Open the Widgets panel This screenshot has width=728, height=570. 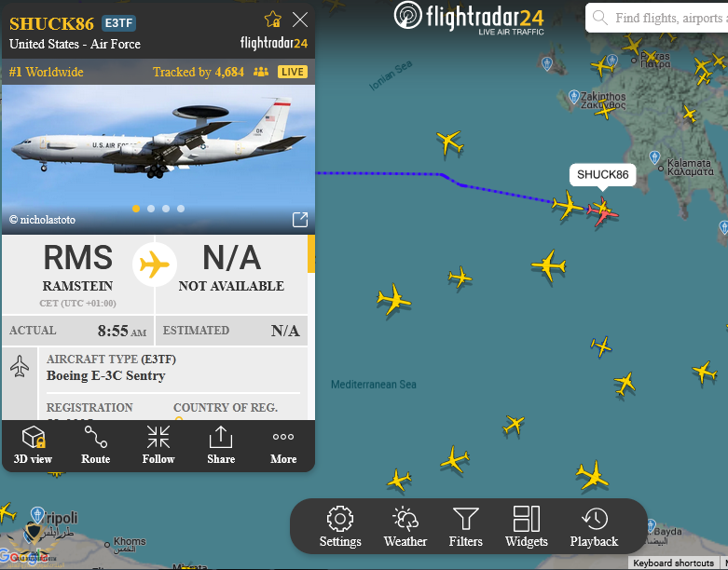click(x=527, y=527)
